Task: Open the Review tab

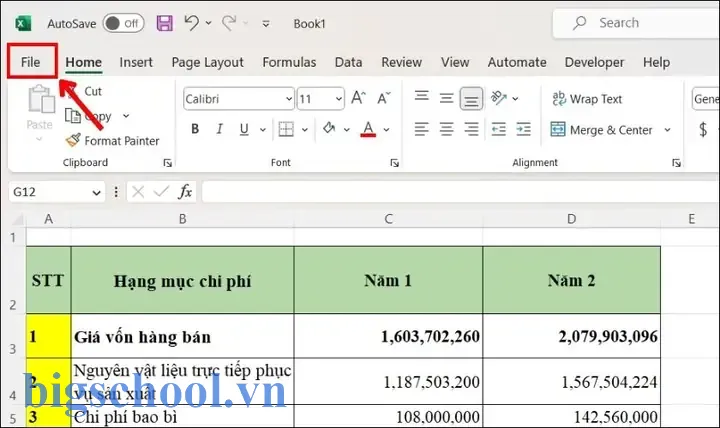Action: pyautogui.click(x=401, y=62)
